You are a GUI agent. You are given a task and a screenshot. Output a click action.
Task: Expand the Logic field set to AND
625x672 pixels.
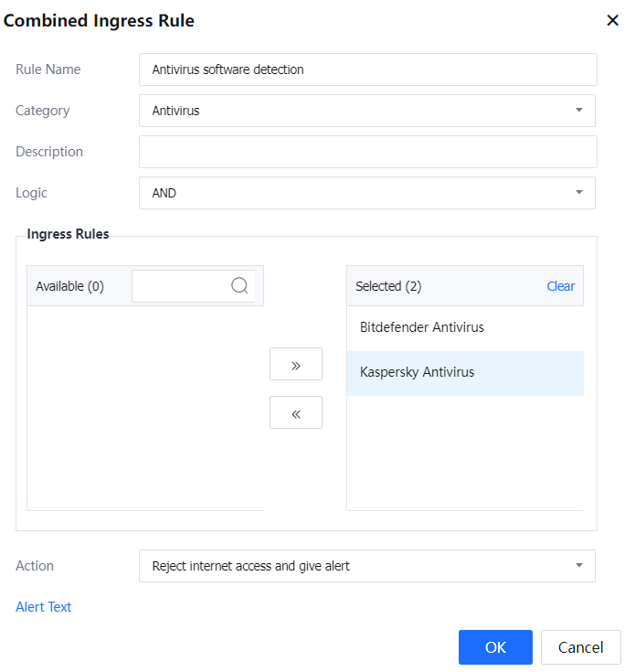click(x=356, y=193)
